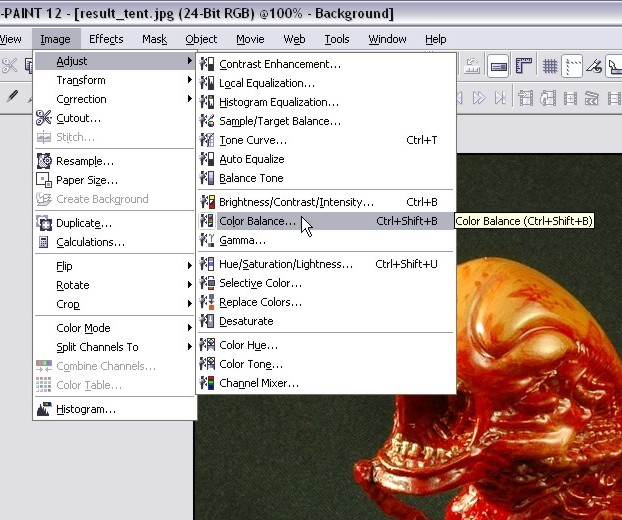Toggle the rulers toolbar button

pos(524,66)
